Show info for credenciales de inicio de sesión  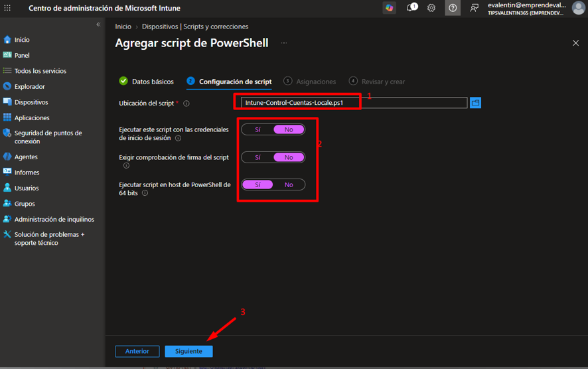tap(179, 138)
